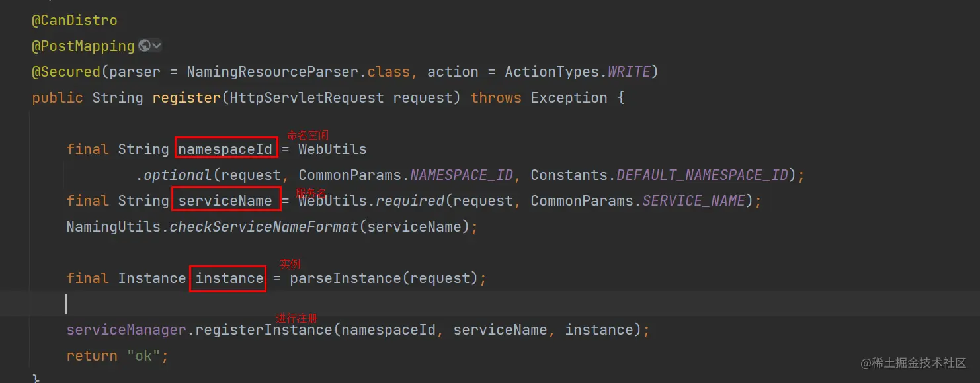Viewport: 980px width, 383px height.
Task: Click NamingResourceParser in the Secured annotation
Action: [x=272, y=72]
